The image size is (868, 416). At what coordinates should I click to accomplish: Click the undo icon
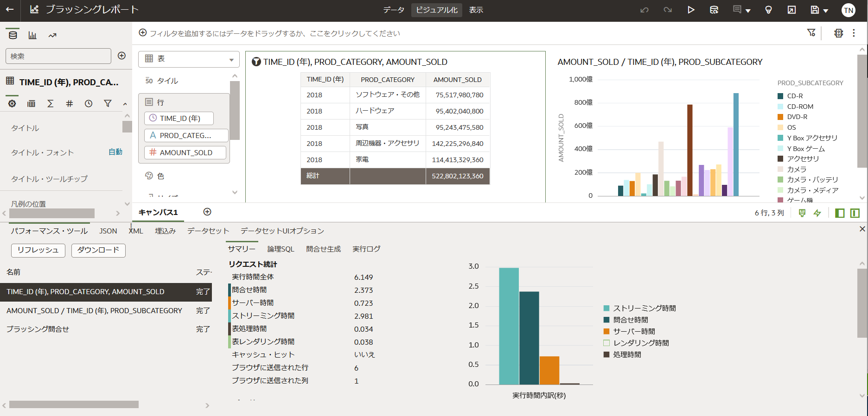point(645,10)
